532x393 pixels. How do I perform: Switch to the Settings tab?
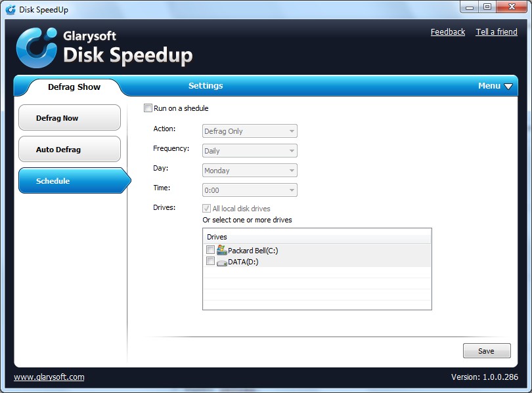[206, 86]
